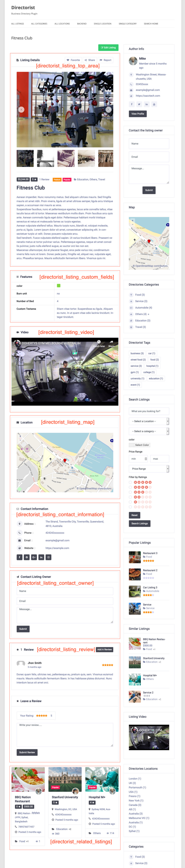Click the Submit Review button
185x868 pixels.
pyautogui.click(x=27, y=752)
